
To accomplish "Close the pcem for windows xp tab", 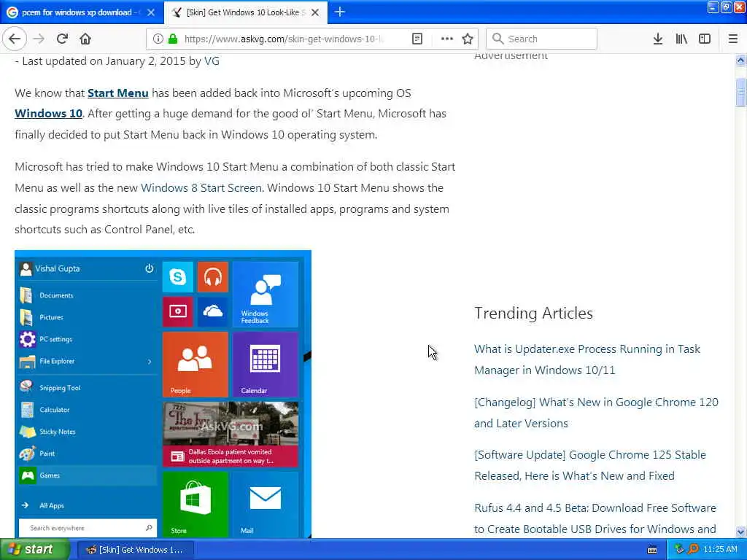I will pyautogui.click(x=151, y=12).
